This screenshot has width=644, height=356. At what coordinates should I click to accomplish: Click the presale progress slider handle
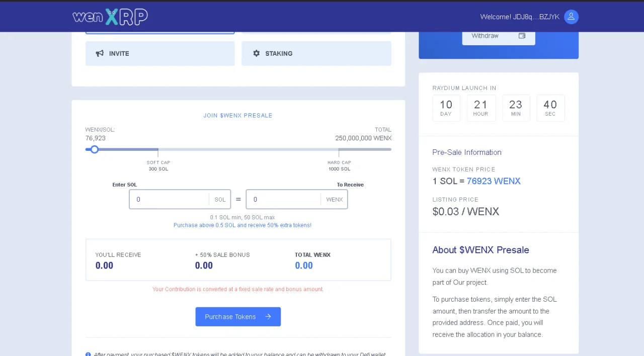(95, 149)
